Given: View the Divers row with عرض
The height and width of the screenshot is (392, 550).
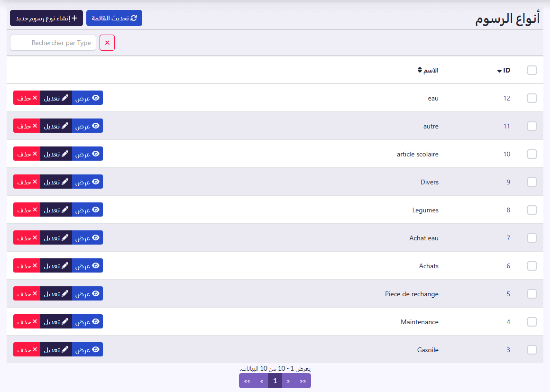Looking at the screenshot, I should [x=87, y=182].
